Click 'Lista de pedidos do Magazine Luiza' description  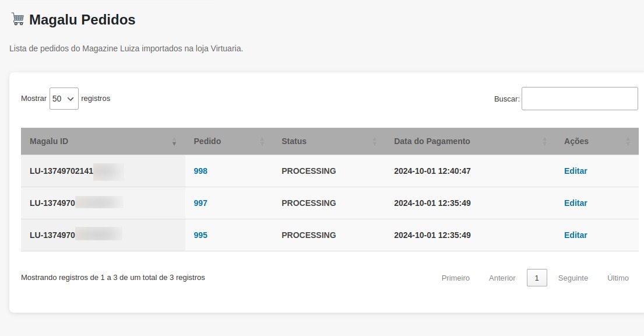(126, 48)
